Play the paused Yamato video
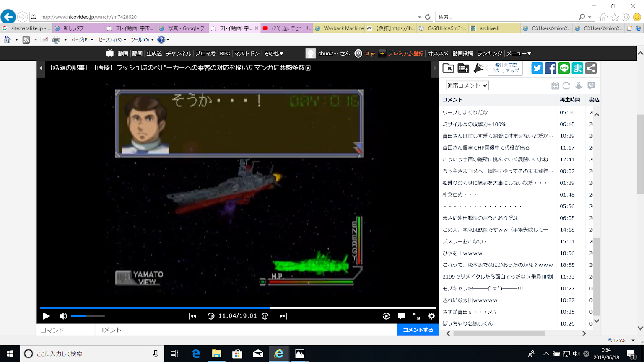The width and height of the screenshot is (644, 362). pos(46,316)
